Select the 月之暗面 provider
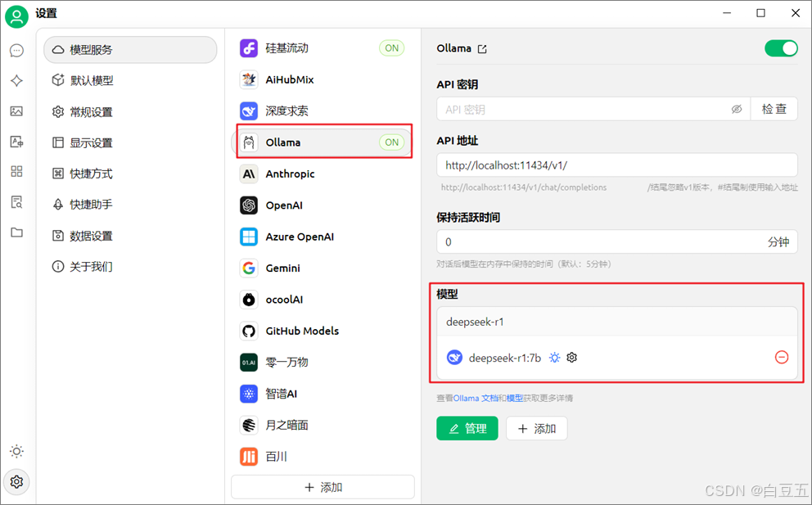 tap(323, 426)
